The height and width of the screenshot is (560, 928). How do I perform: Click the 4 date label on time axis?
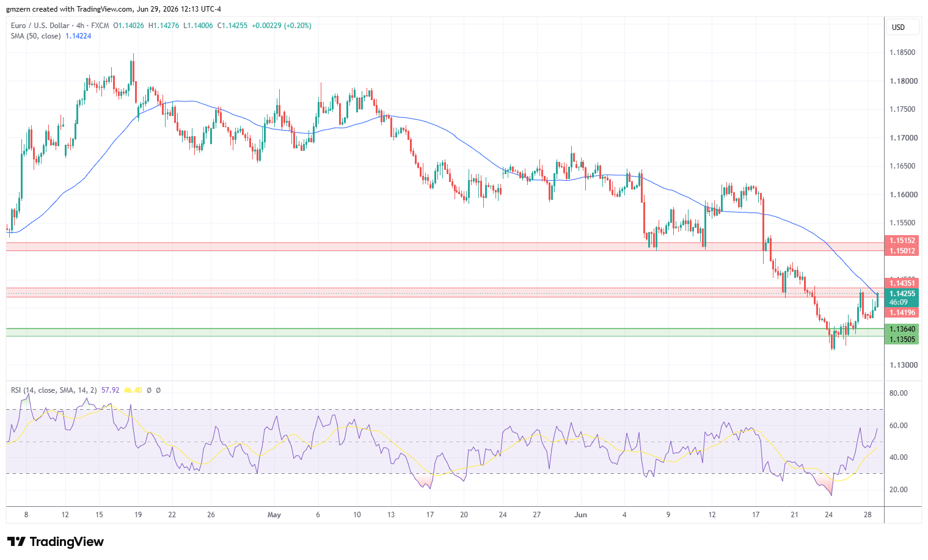coord(624,515)
